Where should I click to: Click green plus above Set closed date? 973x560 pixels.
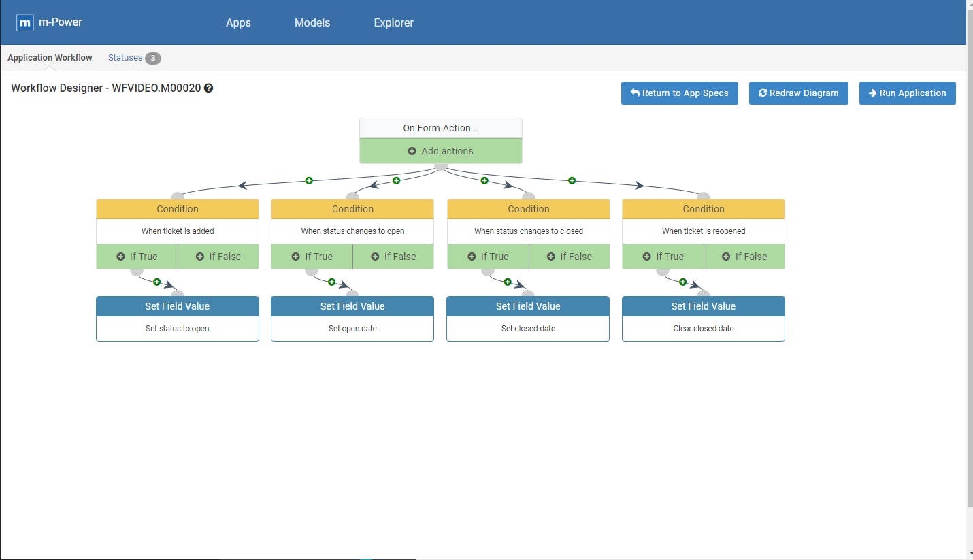(507, 282)
